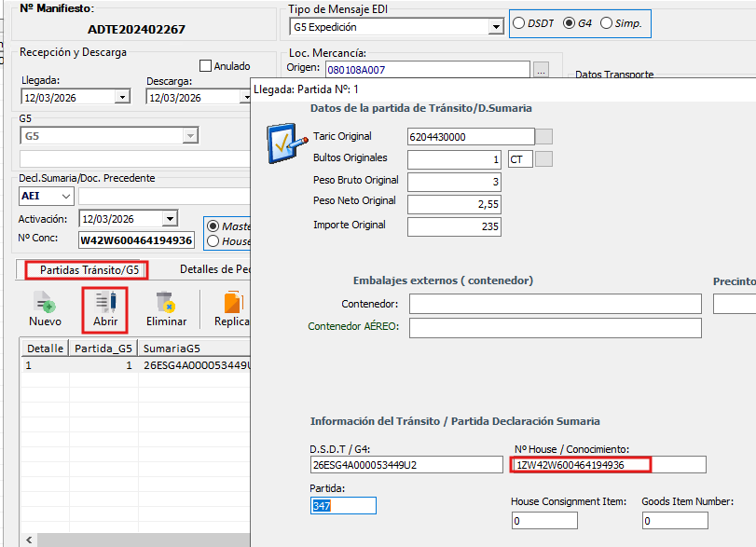Screen dimensions: 756x547
Task: Expand the AEI document type dropdown
Action: tap(65, 197)
